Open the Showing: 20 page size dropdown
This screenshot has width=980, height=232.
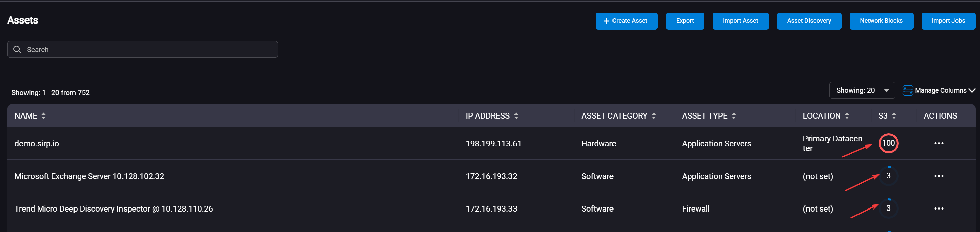[862, 91]
